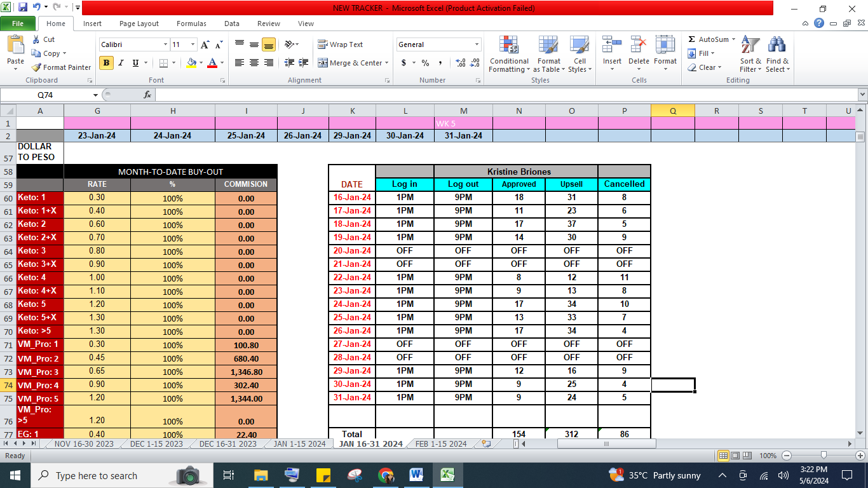The image size is (868, 488).
Task: Click the Insert Function fx icon
Action: click(x=147, y=95)
